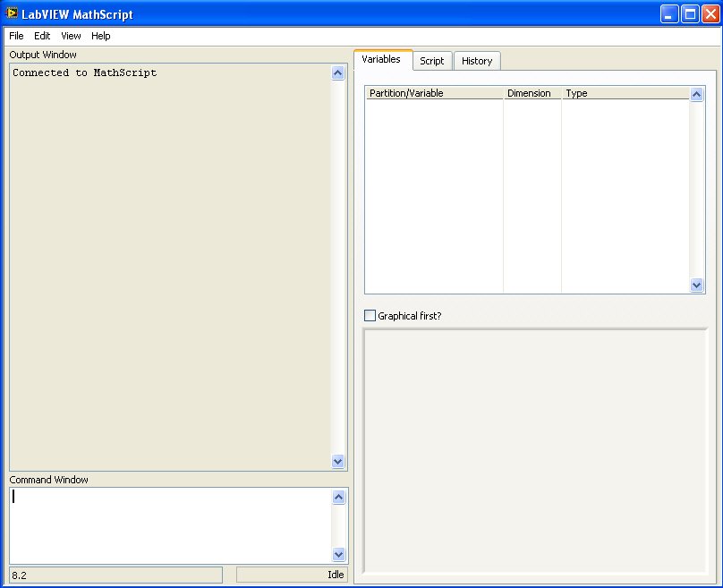The image size is (723, 588).
Task: Open the Edit menu
Action: [x=42, y=36]
